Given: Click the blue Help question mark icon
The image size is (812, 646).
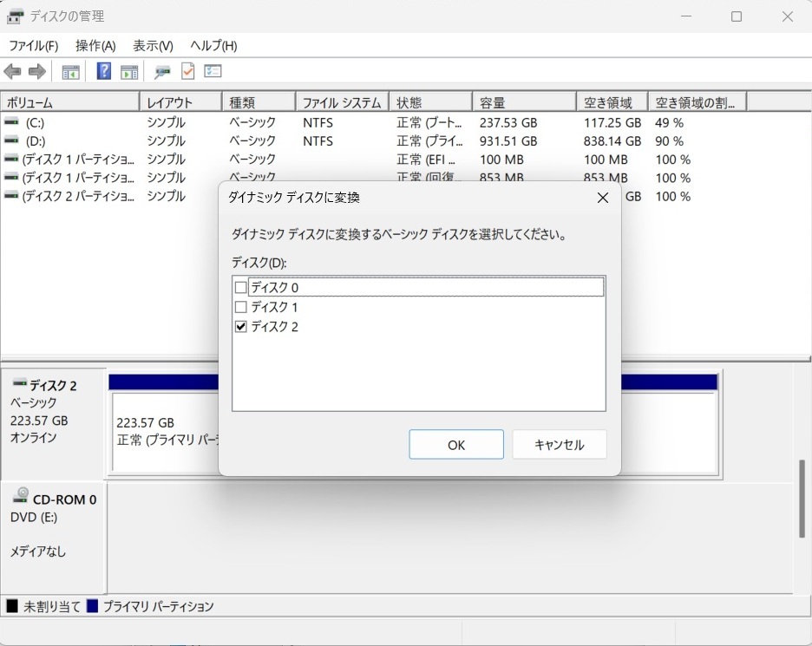Looking at the screenshot, I should pyautogui.click(x=103, y=72).
